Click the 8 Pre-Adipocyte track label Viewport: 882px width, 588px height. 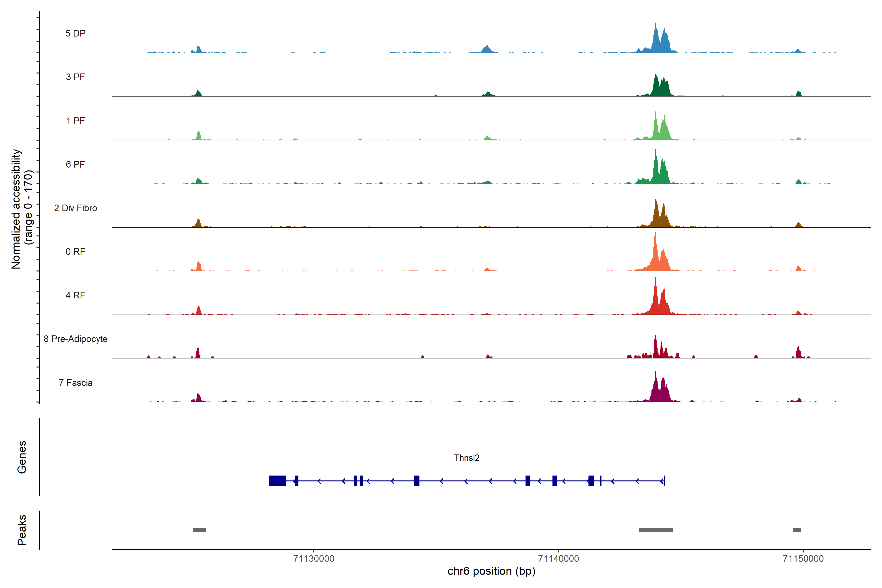pos(75,339)
